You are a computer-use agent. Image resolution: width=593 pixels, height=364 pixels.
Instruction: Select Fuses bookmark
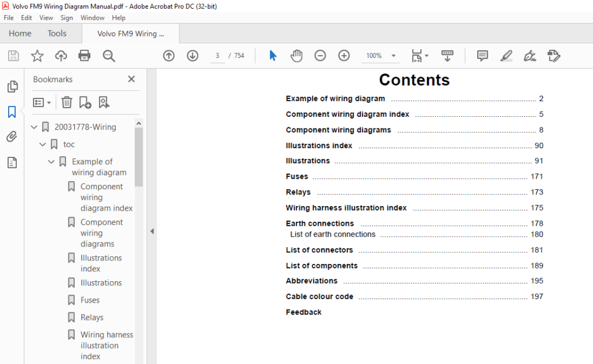tap(90, 300)
